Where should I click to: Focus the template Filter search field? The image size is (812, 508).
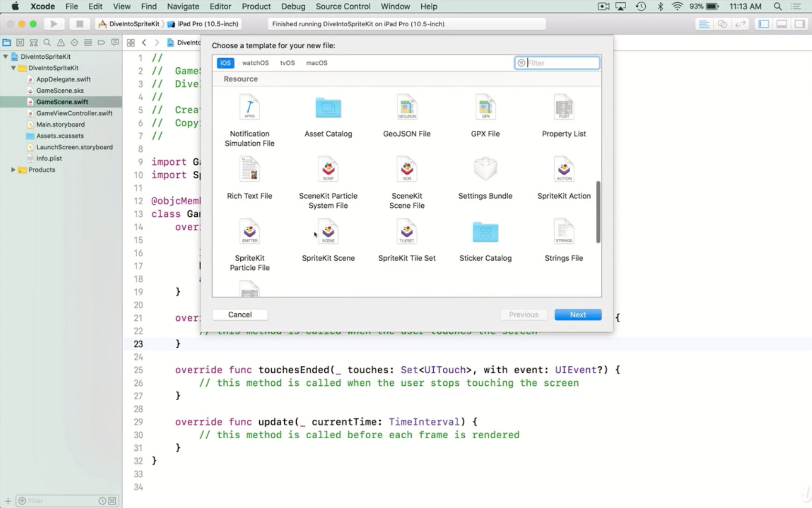[x=557, y=63]
